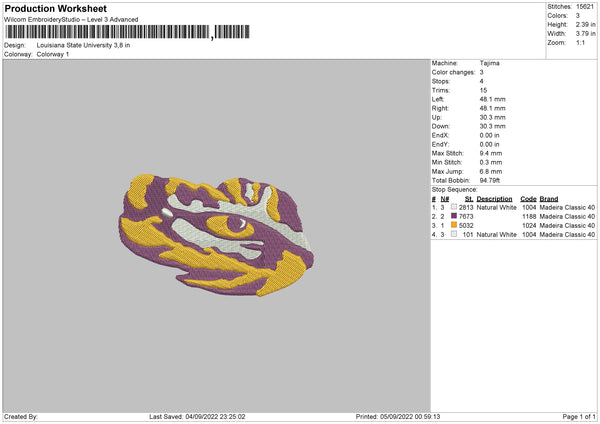
Task: Click the Left value '48.1 mm'
Action: (x=492, y=99)
